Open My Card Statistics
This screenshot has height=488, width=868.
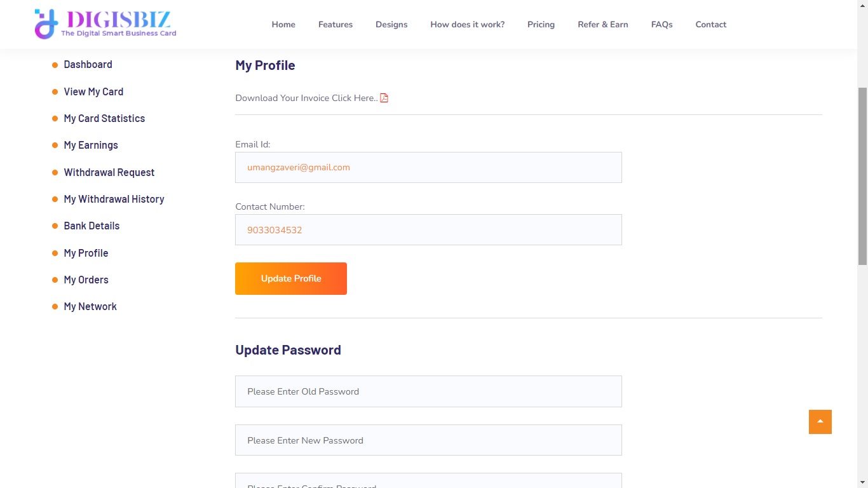[x=104, y=118]
